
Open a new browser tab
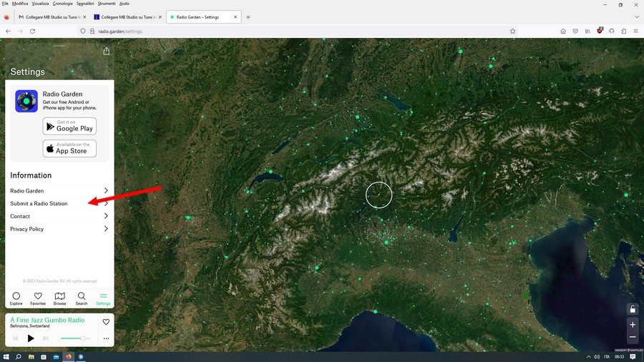248,17
